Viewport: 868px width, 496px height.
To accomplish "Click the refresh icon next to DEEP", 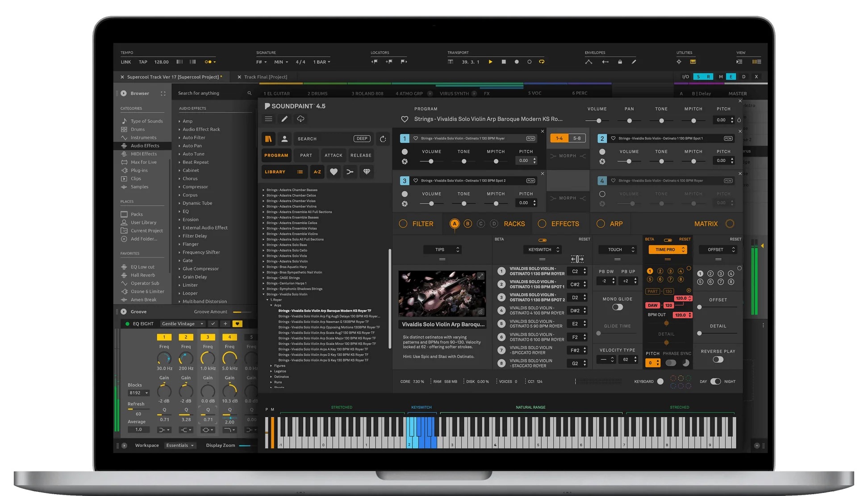I will 383,139.
